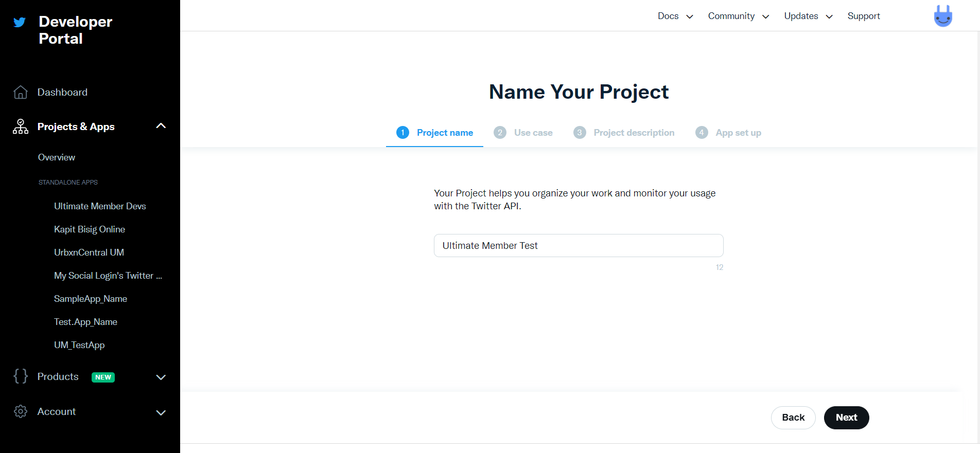Click step 3 circle for Project description
This screenshot has height=453, width=980.
point(580,133)
